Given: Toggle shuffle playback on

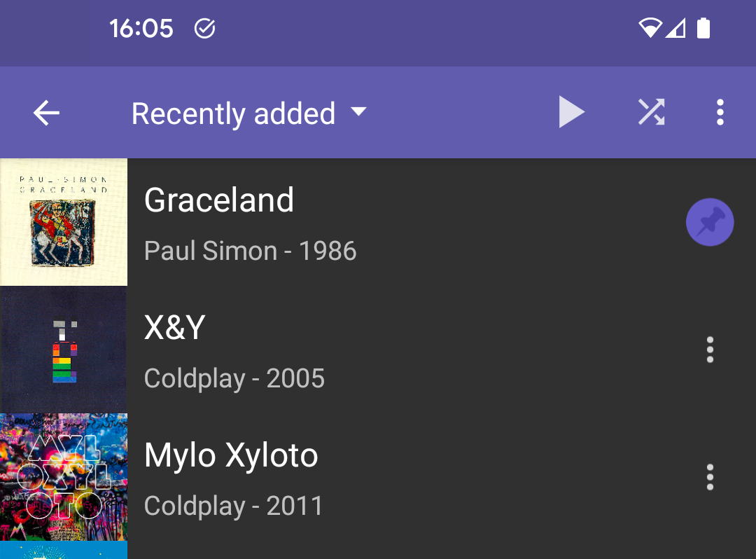Looking at the screenshot, I should pyautogui.click(x=652, y=112).
